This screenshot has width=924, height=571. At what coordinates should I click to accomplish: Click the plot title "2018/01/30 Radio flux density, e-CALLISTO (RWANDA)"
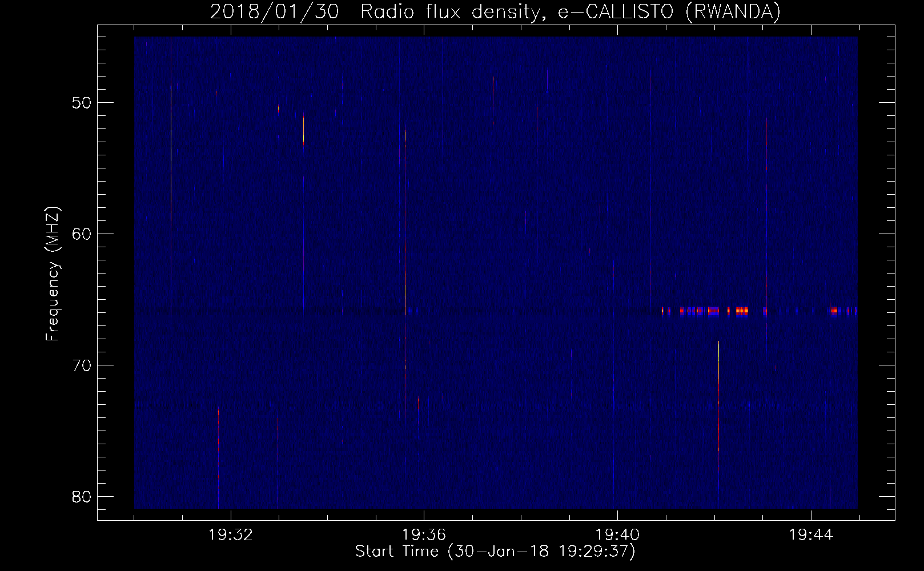(495, 11)
